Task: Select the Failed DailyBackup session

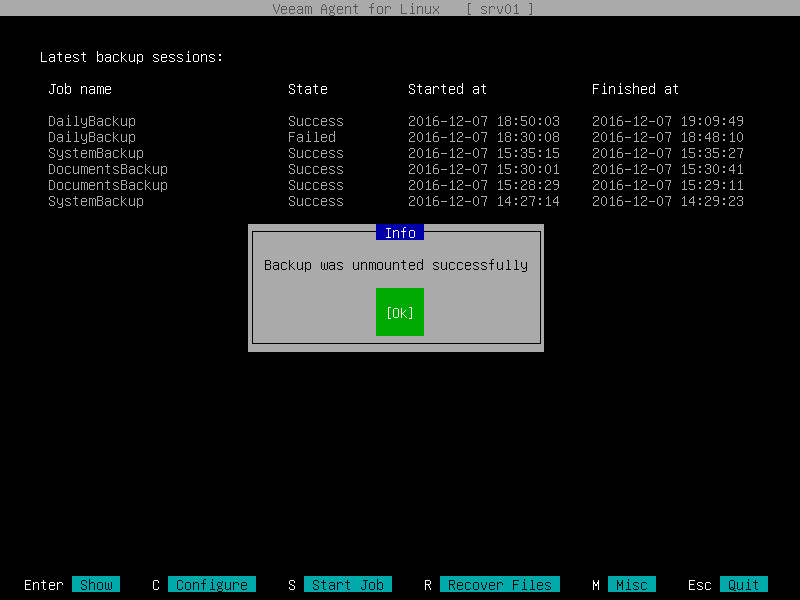Action: pos(396,137)
